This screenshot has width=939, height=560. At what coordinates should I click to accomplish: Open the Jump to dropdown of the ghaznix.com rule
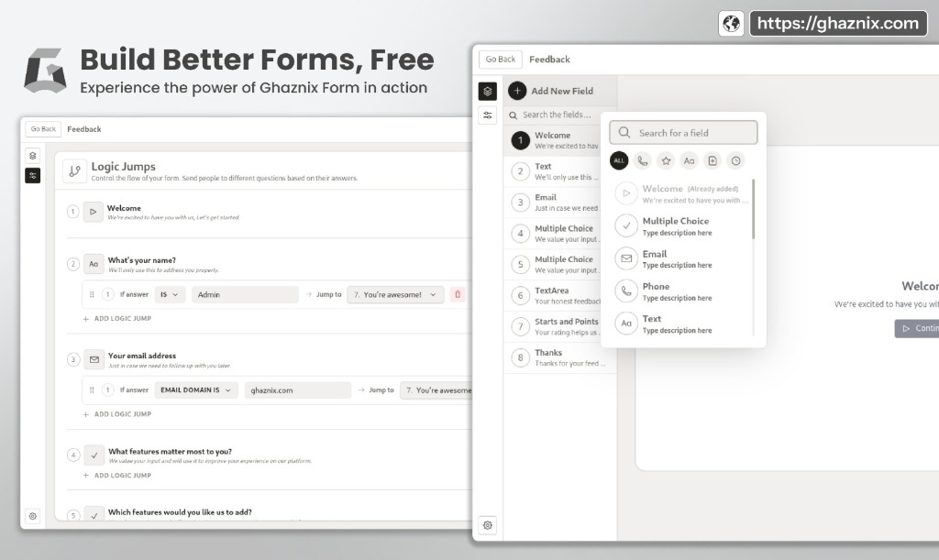coord(436,390)
